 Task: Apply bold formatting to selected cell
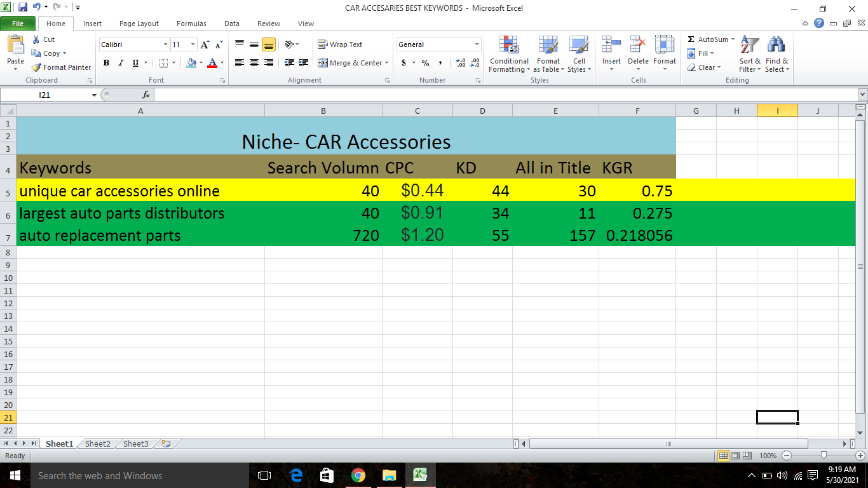[106, 63]
